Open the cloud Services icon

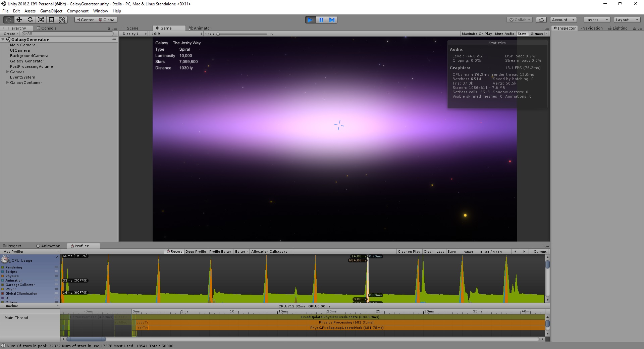541,20
